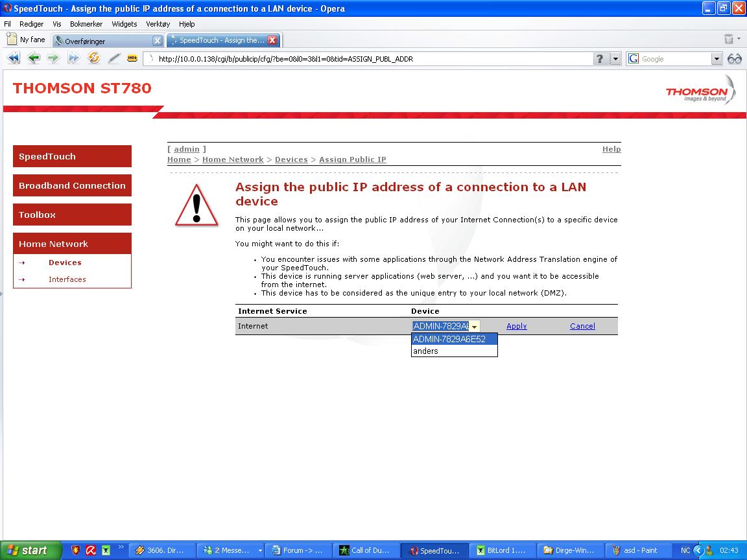This screenshot has width=747, height=560.
Task: Open the Help link
Action: pos(611,149)
